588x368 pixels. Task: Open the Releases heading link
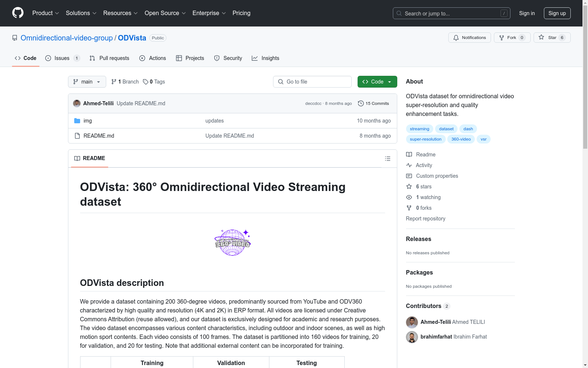pyautogui.click(x=419, y=239)
